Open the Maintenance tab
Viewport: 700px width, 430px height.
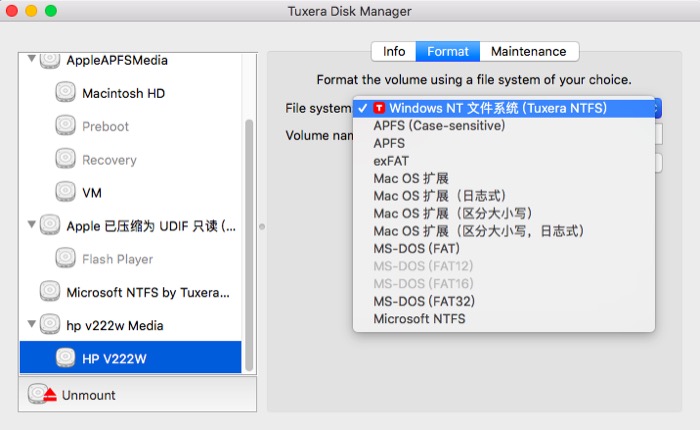point(528,51)
